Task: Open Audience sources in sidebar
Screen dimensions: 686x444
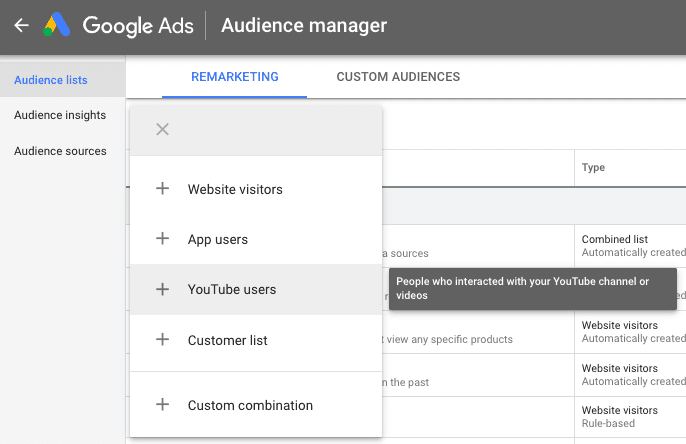Action: (x=60, y=151)
